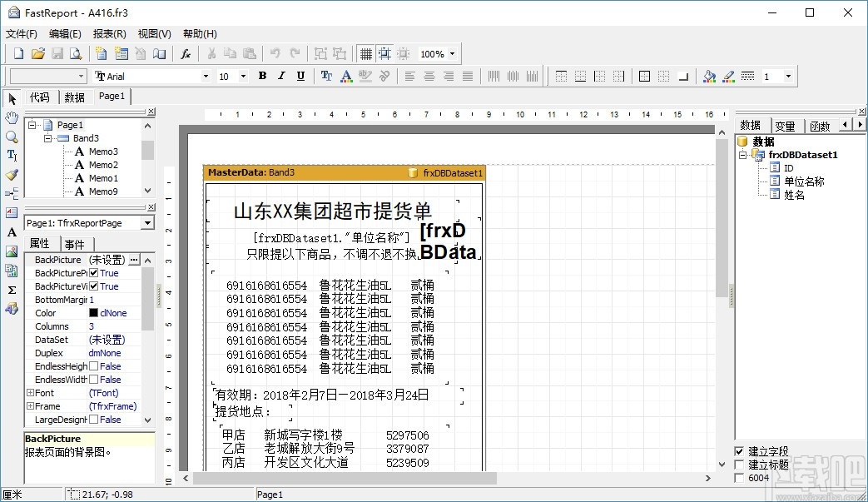The height and width of the screenshot is (502, 868).
Task: Click the Fill background color bucket icon
Action: click(708, 77)
